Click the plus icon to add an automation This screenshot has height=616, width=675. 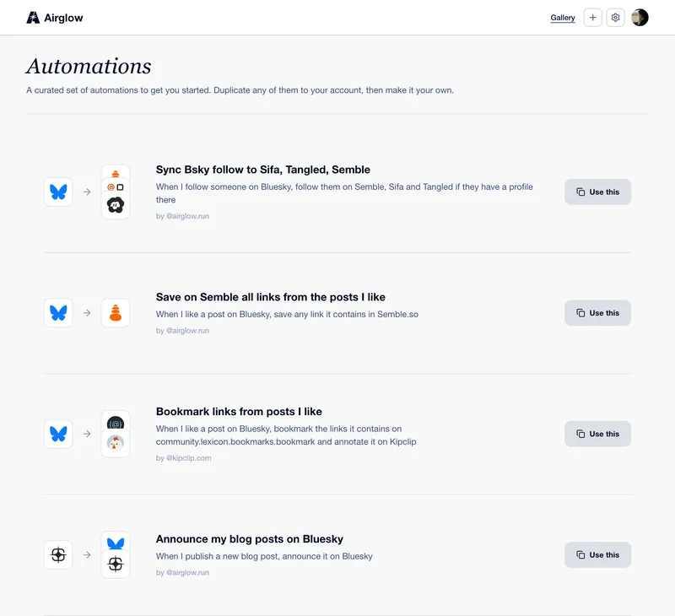[x=593, y=18]
